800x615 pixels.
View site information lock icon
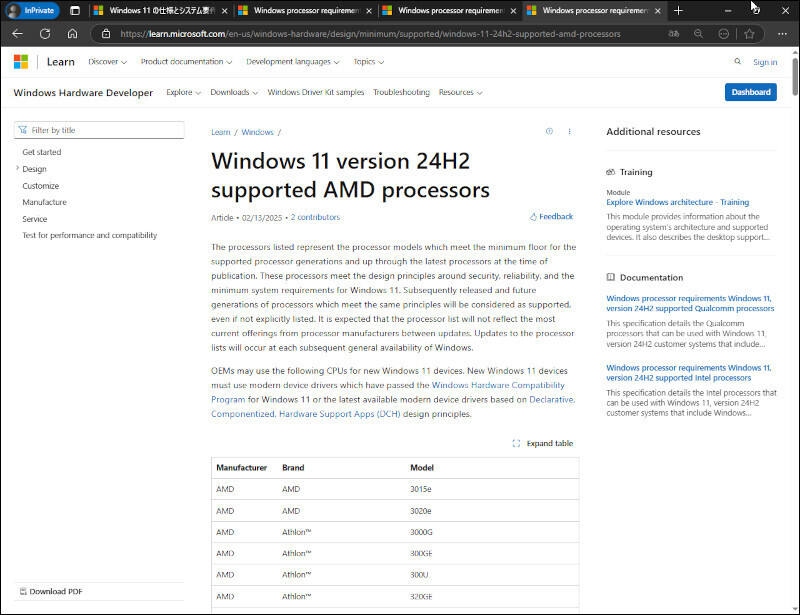(x=106, y=34)
